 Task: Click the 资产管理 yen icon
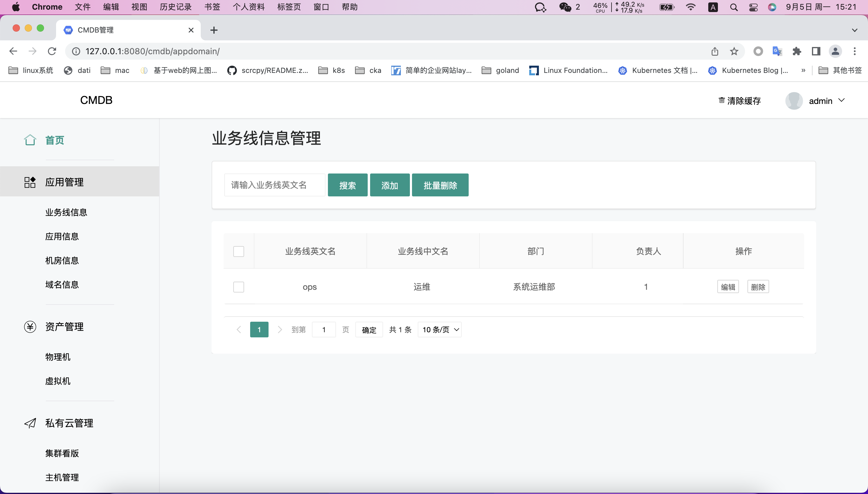[30, 327]
